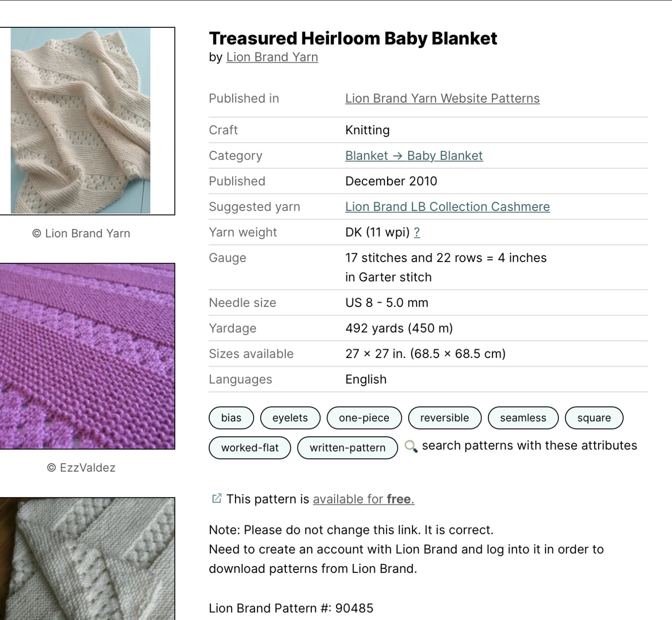
Task: Select the bias attribute tag
Action: tap(231, 418)
